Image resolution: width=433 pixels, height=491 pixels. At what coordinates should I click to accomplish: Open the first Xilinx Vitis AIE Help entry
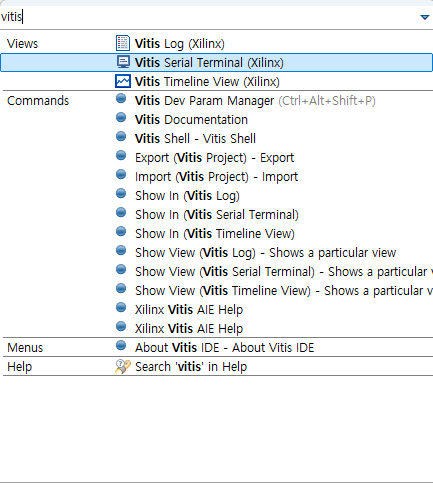(189, 310)
